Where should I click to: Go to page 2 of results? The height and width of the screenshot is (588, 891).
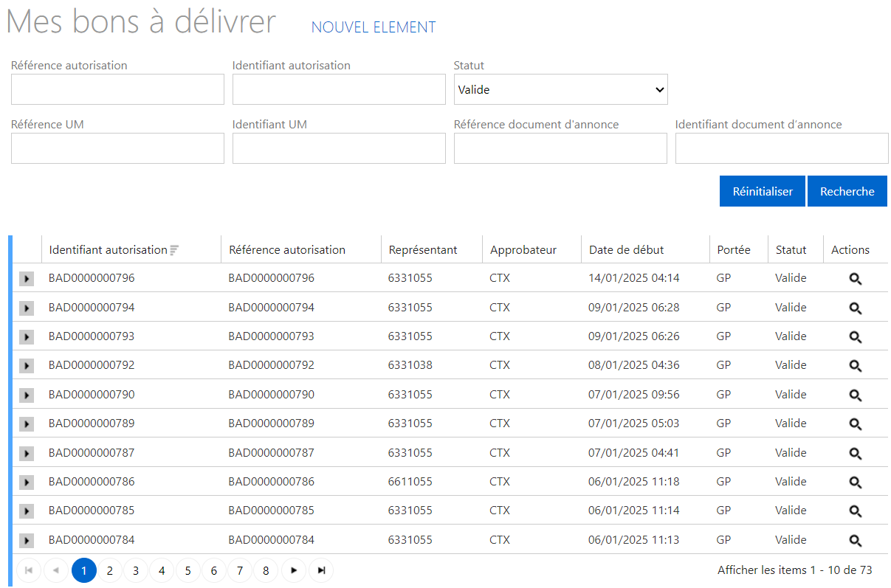click(x=109, y=570)
